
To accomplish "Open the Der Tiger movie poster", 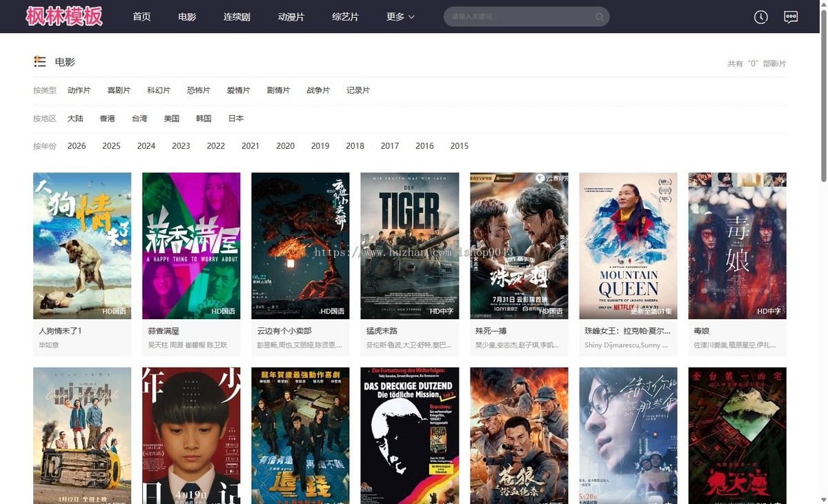I will [410, 245].
